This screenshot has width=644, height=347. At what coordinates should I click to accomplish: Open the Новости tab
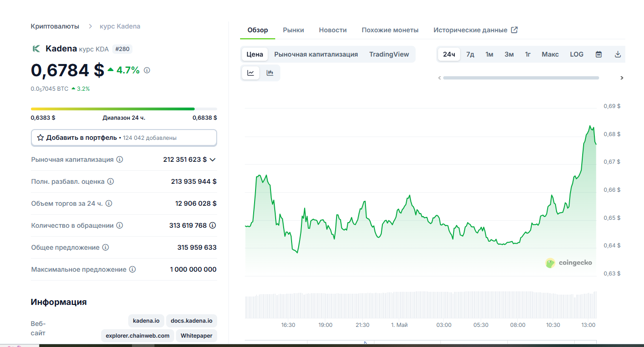tap(333, 30)
